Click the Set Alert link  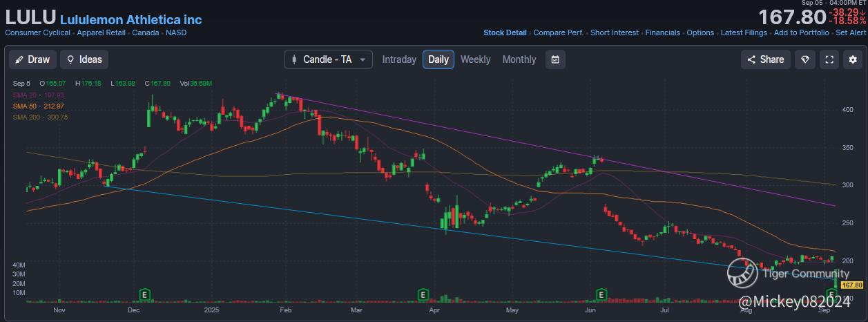pos(851,32)
